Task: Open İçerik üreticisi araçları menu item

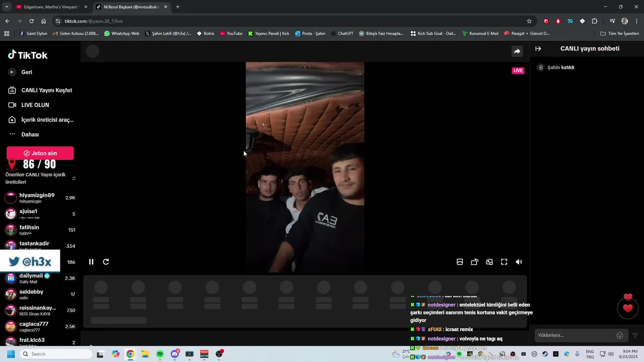Action: tap(41, 120)
